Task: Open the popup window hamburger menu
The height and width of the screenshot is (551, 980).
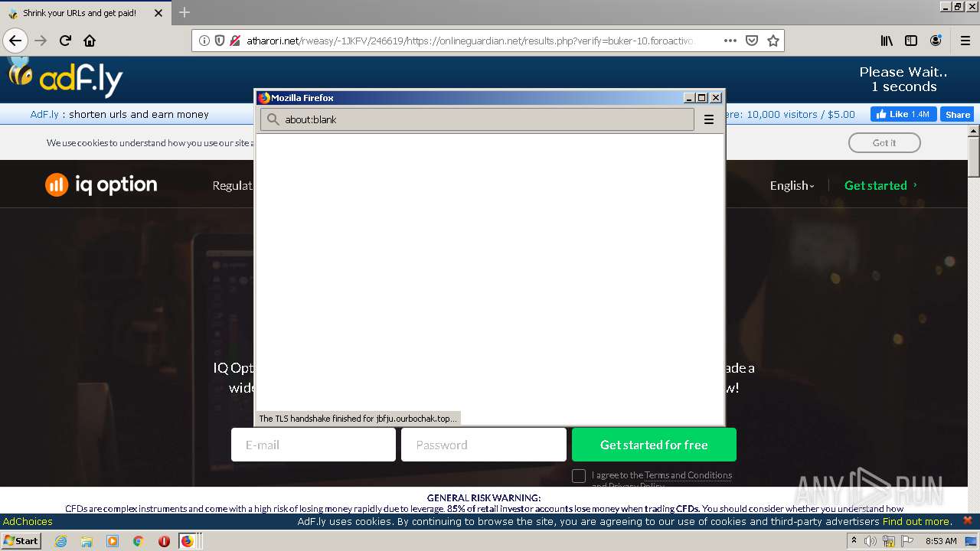Action: tap(709, 119)
